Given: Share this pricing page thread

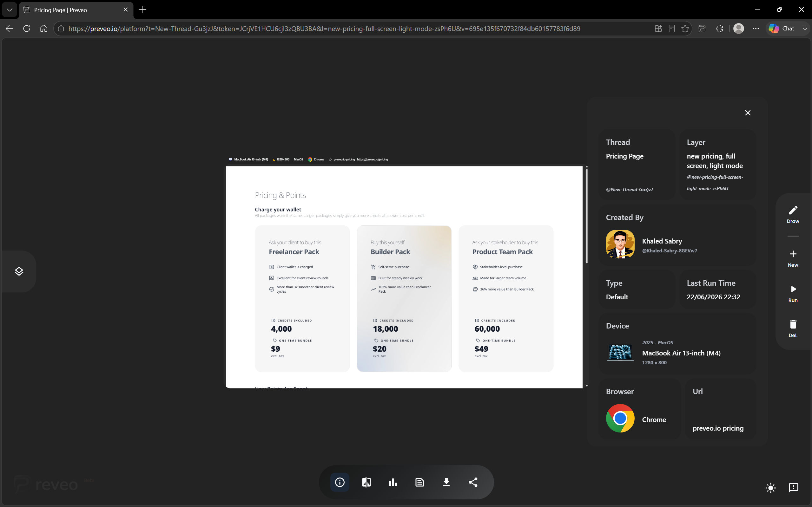Looking at the screenshot, I should click(473, 482).
